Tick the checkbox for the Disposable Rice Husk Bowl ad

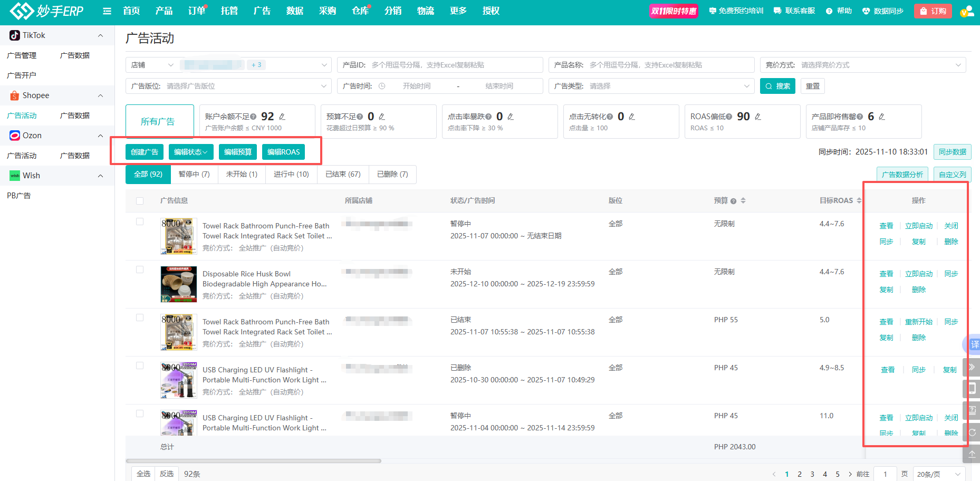tap(140, 270)
